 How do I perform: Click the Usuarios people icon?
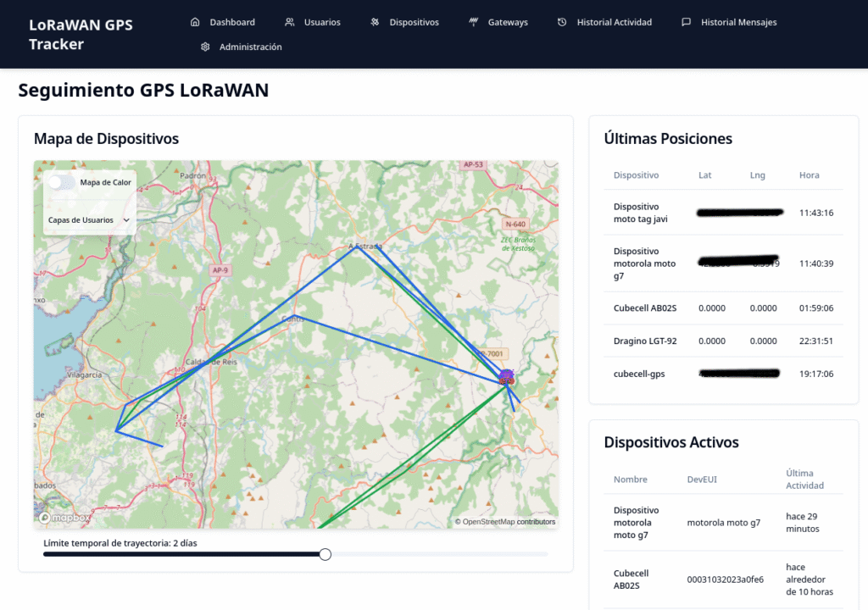pos(290,22)
